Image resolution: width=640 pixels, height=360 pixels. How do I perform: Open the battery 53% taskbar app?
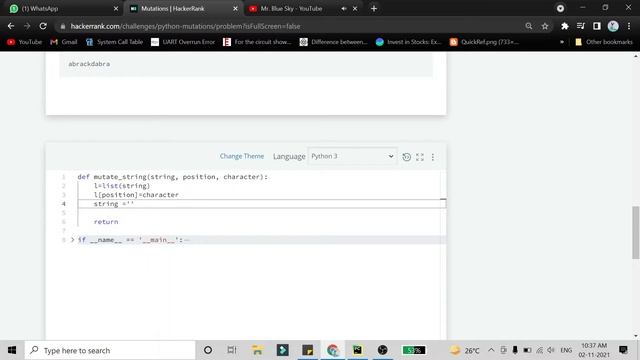click(x=414, y=350)
